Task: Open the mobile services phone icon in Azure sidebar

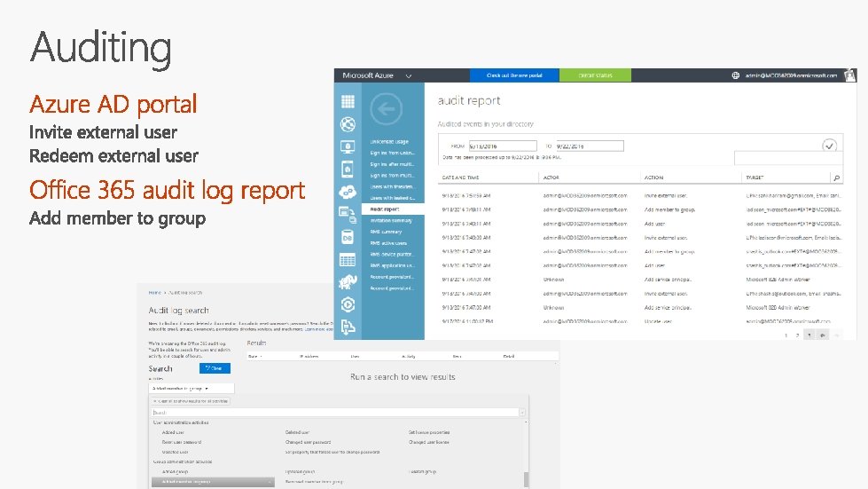Action: 348,169
